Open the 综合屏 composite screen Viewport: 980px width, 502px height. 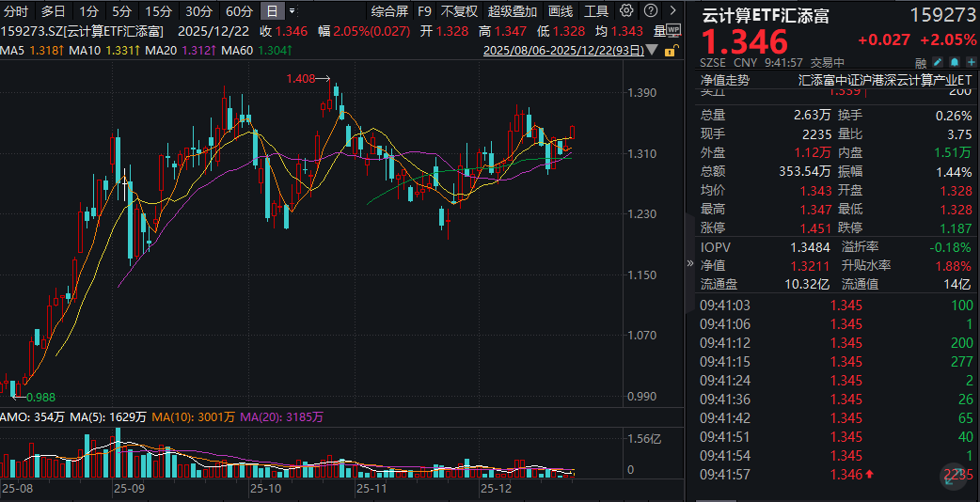(389, 11)
